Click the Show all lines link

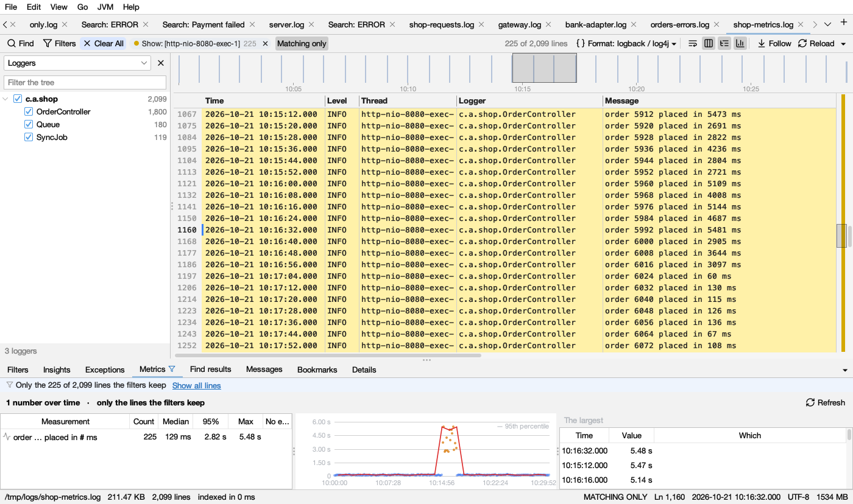196,385
